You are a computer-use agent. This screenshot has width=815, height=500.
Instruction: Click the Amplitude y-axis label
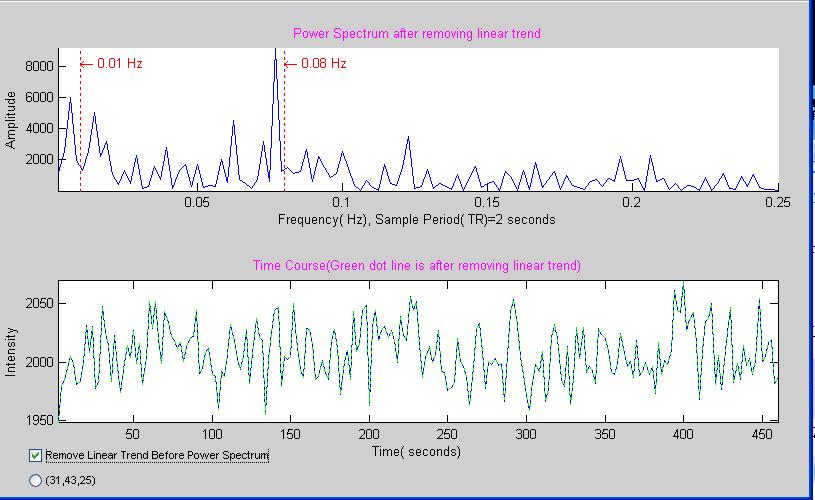click(x=10, y=120)
